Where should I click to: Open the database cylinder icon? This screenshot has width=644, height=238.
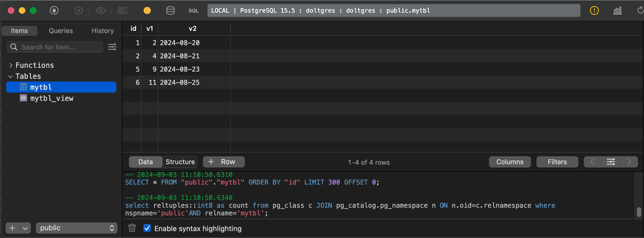[170, 11]
